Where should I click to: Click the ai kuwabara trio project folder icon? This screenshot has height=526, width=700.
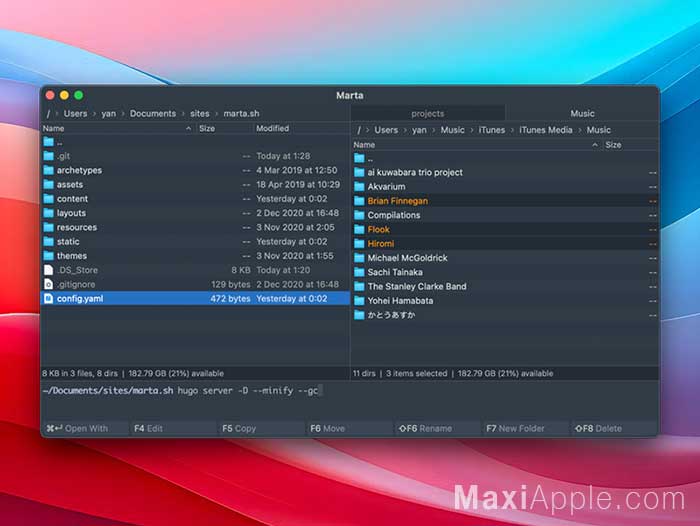(359, 172)
